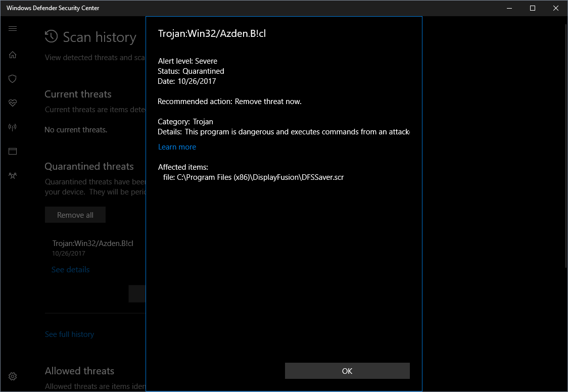Click the Learn more link
The width and height of the screenshot is (568, 392).
177,147
